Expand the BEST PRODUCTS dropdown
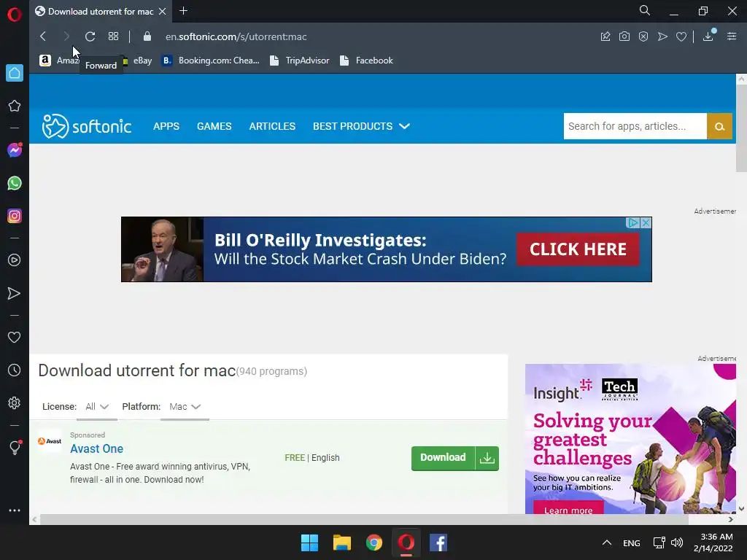The image size is (747, 560). (361, 126)
